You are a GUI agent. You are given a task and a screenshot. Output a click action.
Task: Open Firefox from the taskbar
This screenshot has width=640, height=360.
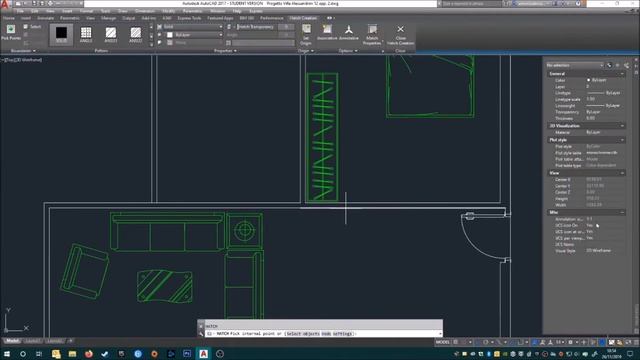point(89,354)
